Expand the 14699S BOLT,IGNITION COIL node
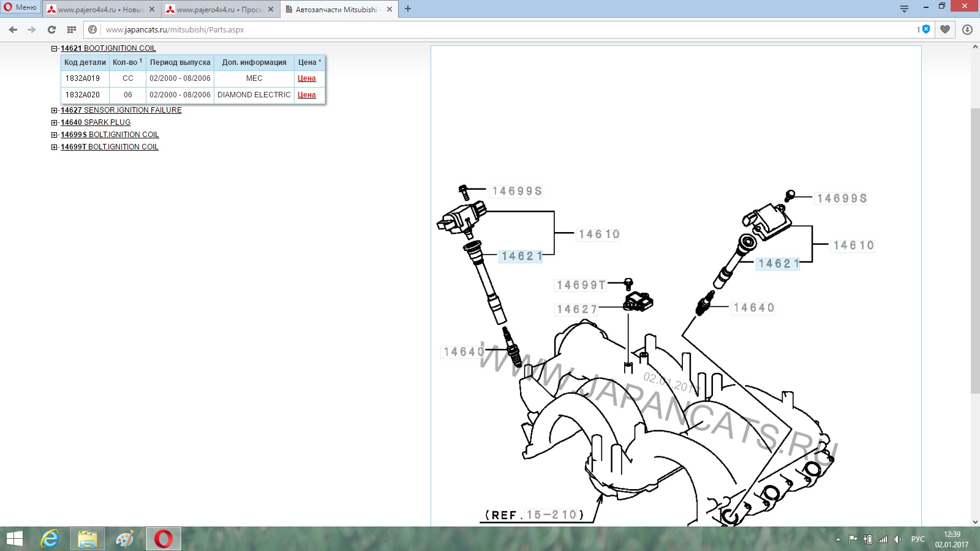The height and width of the screenshot is (551, 980). (x=54, y=135)
